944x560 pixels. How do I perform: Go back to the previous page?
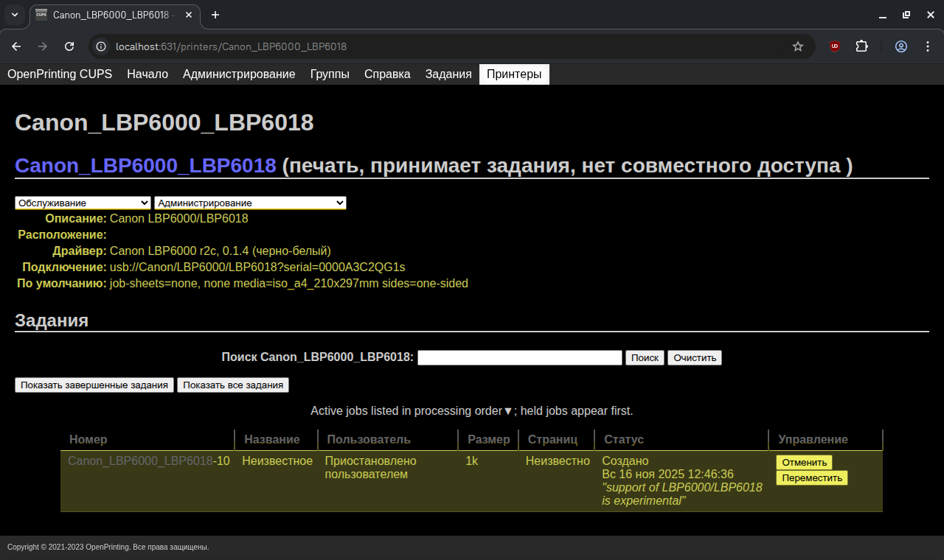point(16,46)
